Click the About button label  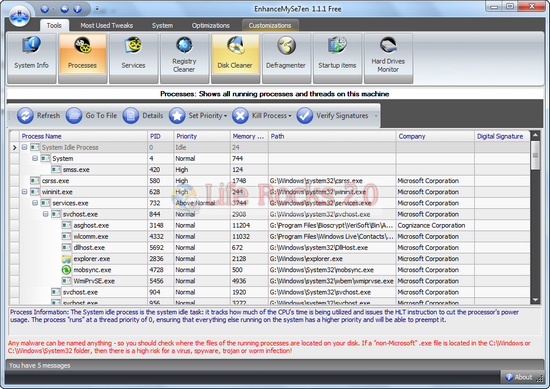click(523, 377)
